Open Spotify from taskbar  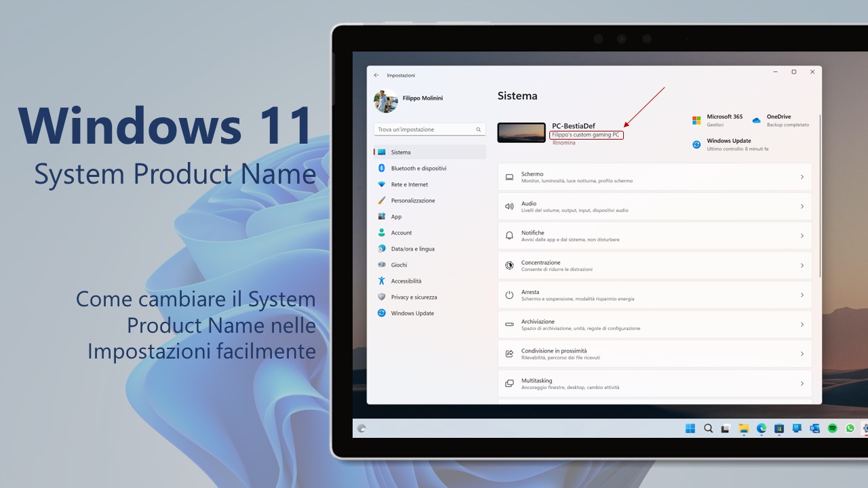(x=832, y=428)
